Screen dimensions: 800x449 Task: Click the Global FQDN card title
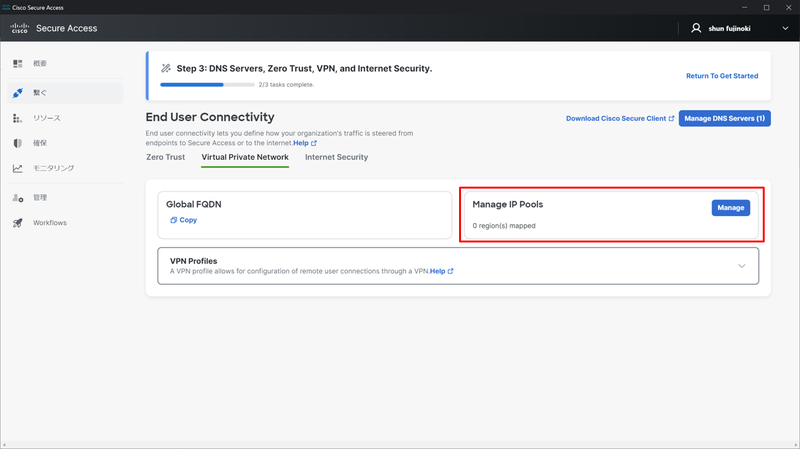(194, 204)
